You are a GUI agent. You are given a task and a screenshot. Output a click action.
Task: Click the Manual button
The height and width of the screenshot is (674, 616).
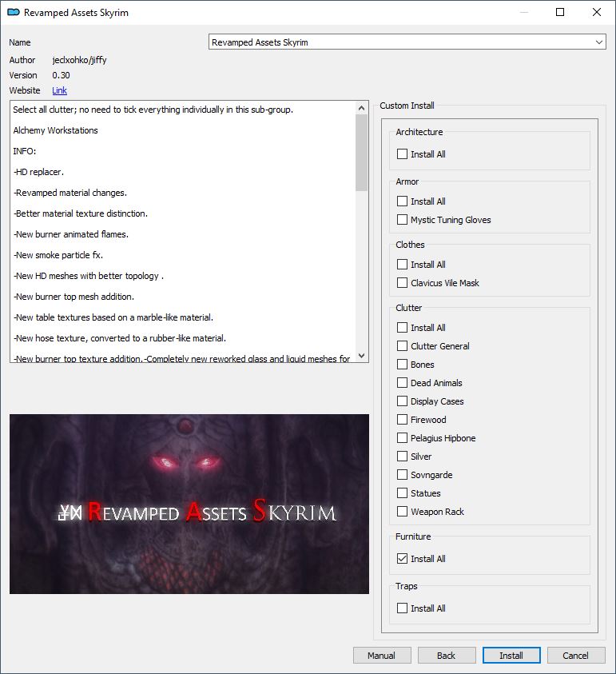pyautogui.click(x=382, y=656)
